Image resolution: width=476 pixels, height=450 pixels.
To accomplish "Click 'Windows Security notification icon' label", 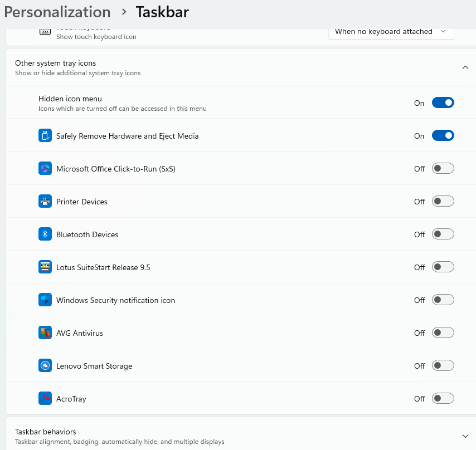I will [116, 300].
